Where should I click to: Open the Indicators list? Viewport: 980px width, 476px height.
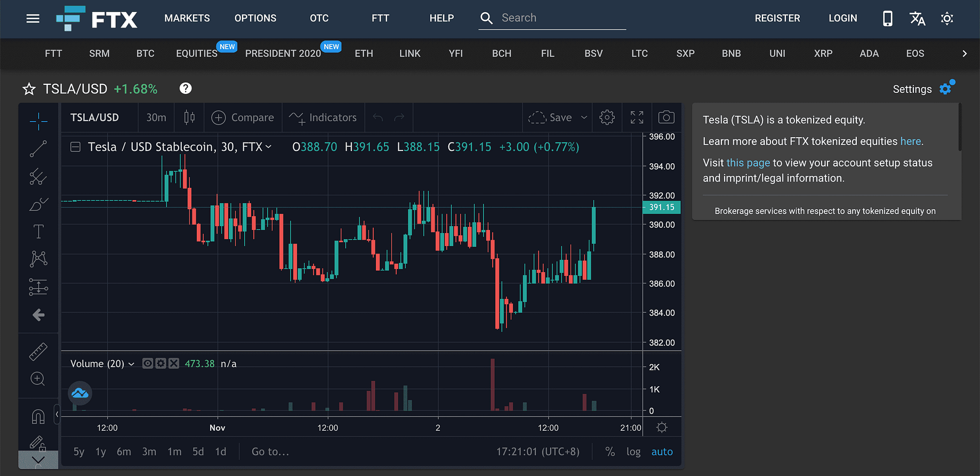click(323, 117)
